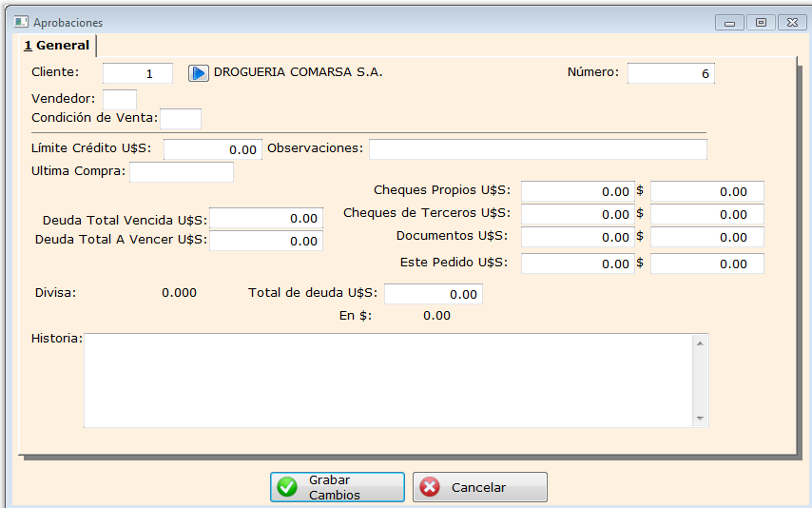Focus the Observaciones text field
Viewport: 812px width, 508px height.
click(x=537, y=149)
